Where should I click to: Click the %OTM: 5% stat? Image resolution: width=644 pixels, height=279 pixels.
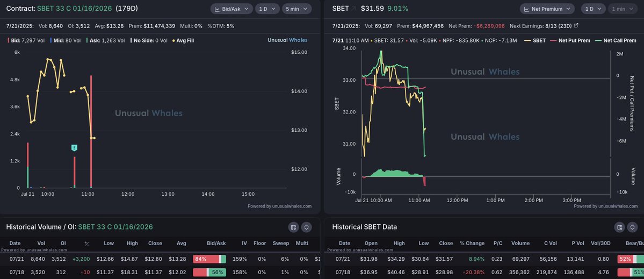tap(221, 25)
